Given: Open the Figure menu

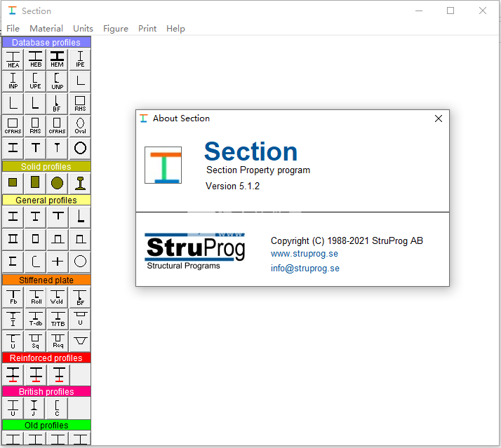Looking at the screenshot, I should point(116,29).
